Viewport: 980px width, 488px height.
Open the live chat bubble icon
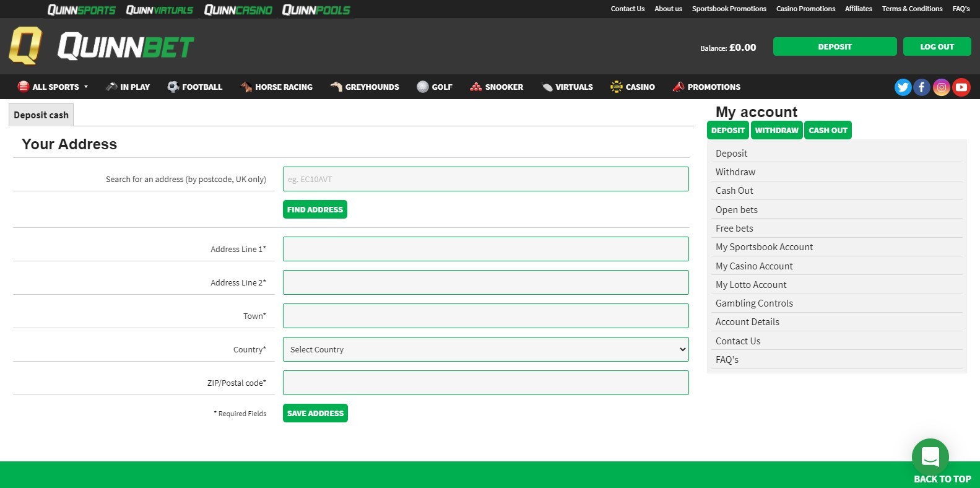coord(930,456)
